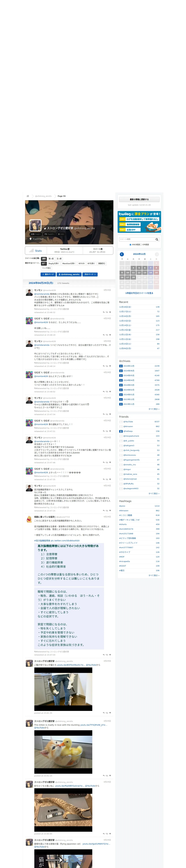Select the OR検索 radio button
186x868 pixels.
pos(141,245)
